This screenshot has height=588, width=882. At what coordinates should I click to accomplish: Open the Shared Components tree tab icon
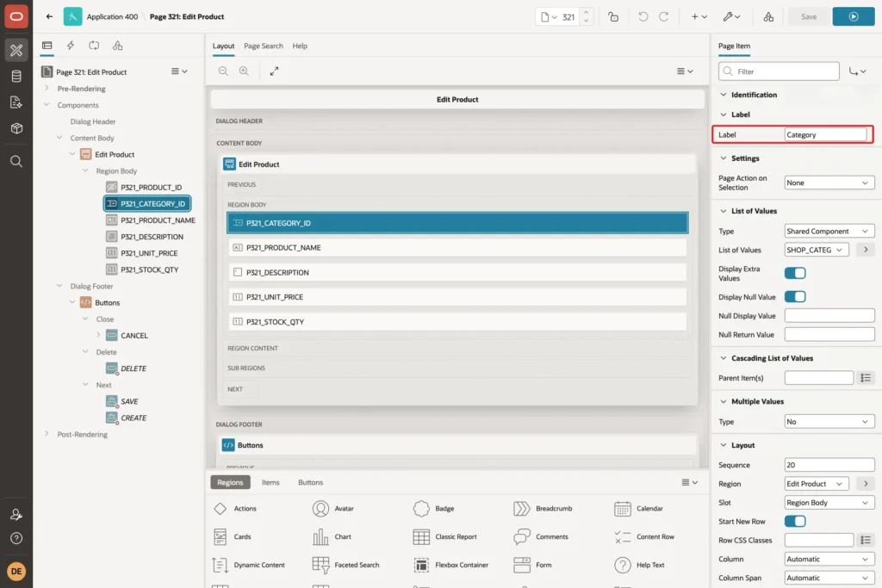[117, 46]
